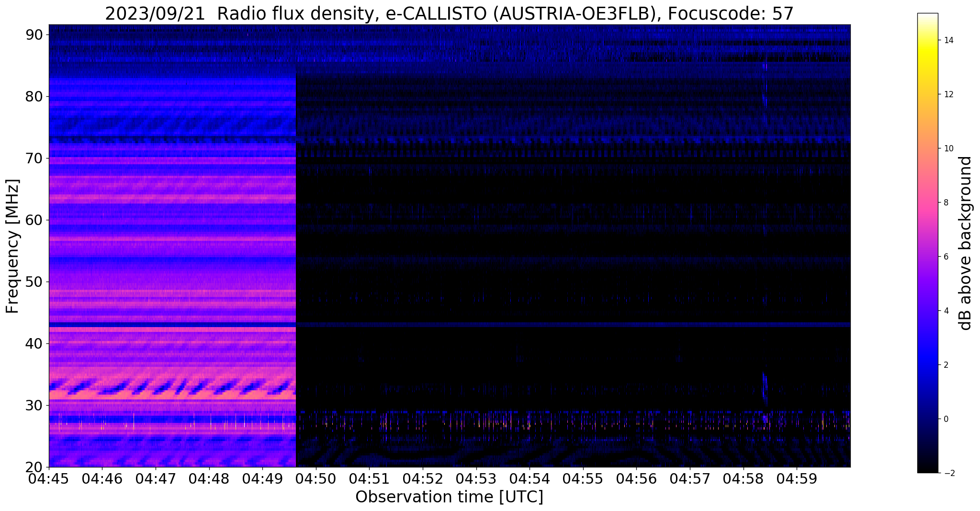This screenshot has width=980, height=511.
Task: Click the colorbar tick label 12
Action: (x=947, y=94)
